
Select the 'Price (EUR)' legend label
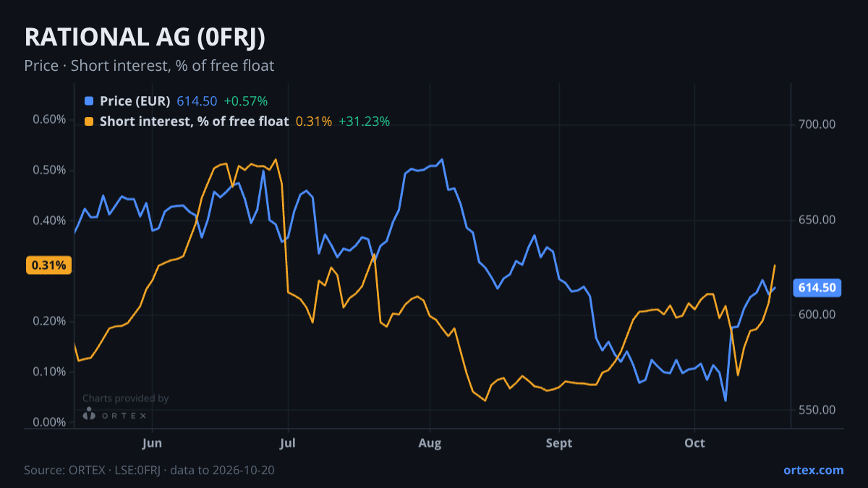(x=135, y=101)
